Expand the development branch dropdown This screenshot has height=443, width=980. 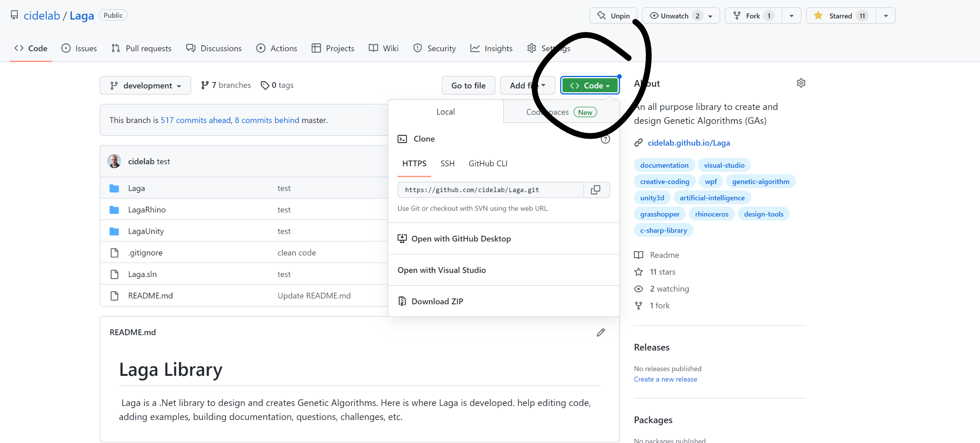point(145,86)
